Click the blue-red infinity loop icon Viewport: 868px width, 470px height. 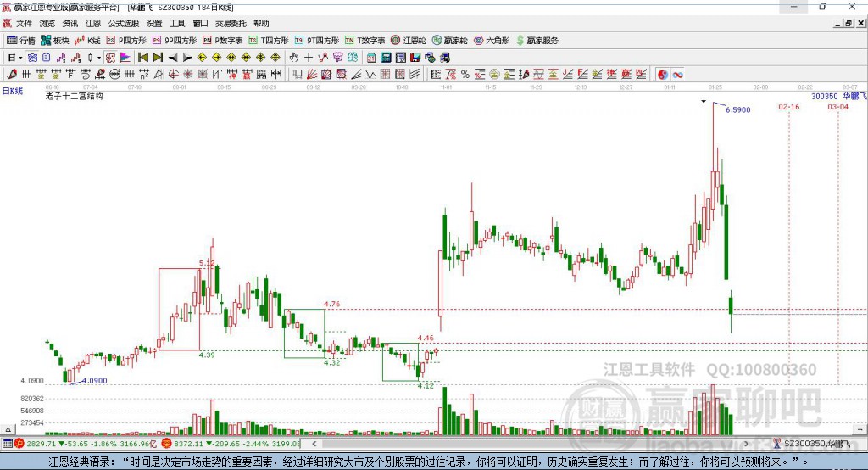click(677, 75)
